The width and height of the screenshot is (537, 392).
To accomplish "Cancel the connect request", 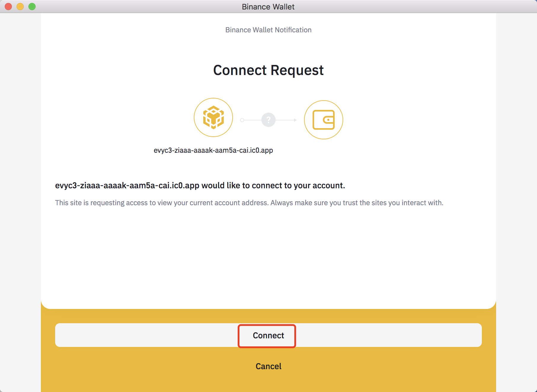I will pyautogui.click(x=268, y=366).
